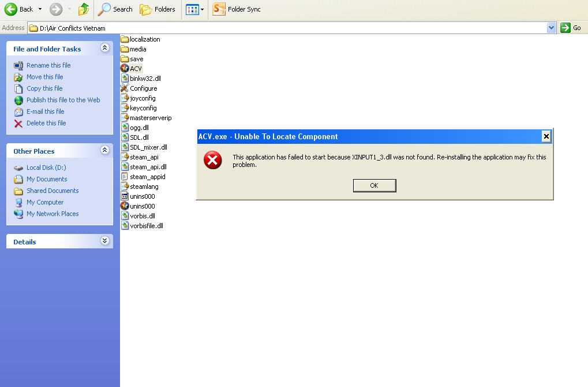
Task: Collapse the File and Folder Tasks panel
Action: coord(104,48)
